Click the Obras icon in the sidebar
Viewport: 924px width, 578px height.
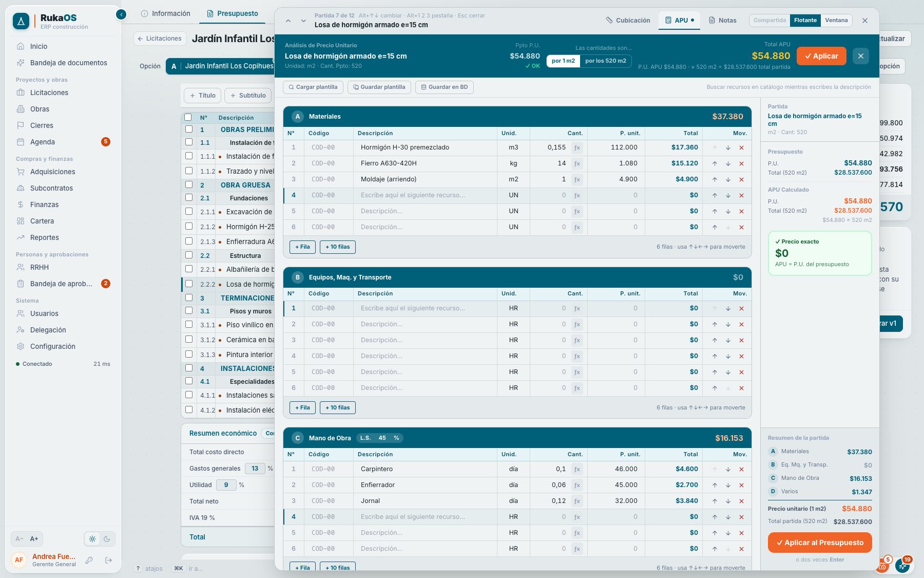click(x=21, y=109)
